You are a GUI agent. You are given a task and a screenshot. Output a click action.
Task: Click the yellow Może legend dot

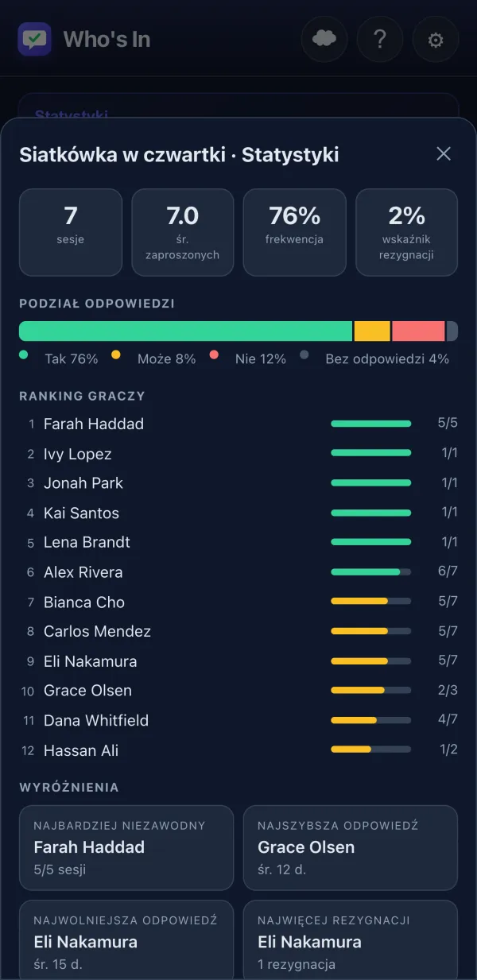pyautogui.click(x=116, y=354)
